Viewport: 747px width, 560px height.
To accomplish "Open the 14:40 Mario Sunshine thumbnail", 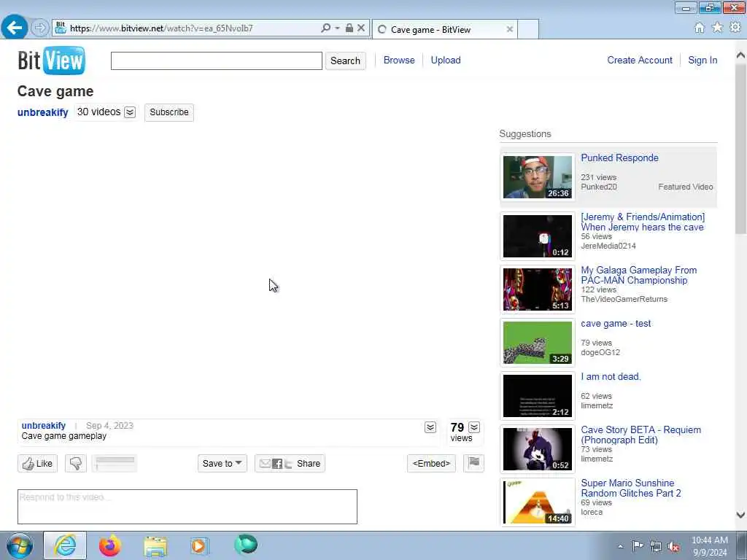I will pyautogui.click(x=538, y=502).
